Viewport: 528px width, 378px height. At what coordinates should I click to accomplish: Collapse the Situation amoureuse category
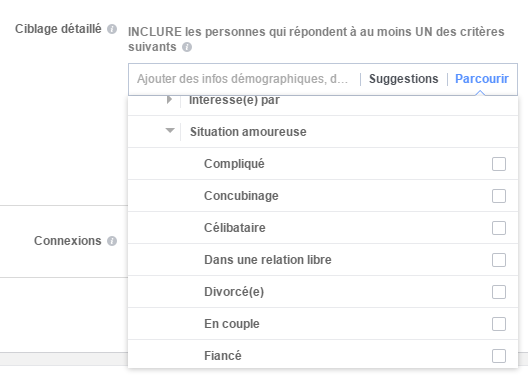pyautogui.click(x=170, y=130)
